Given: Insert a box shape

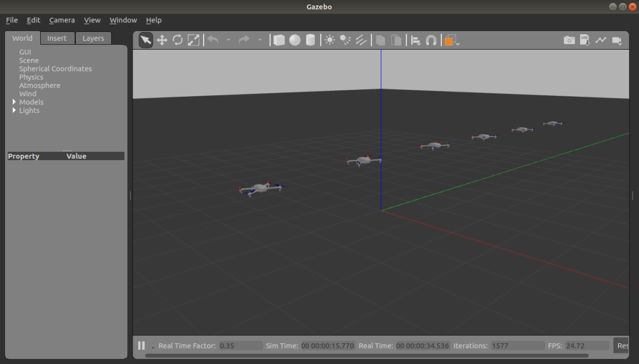Looking at the screenshot, I should click(x=279, y=40).
